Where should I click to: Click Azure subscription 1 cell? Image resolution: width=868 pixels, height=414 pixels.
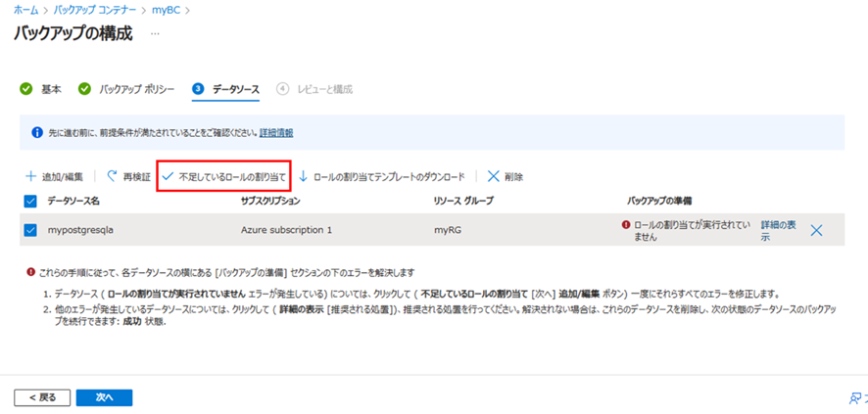tap(287, 231)
